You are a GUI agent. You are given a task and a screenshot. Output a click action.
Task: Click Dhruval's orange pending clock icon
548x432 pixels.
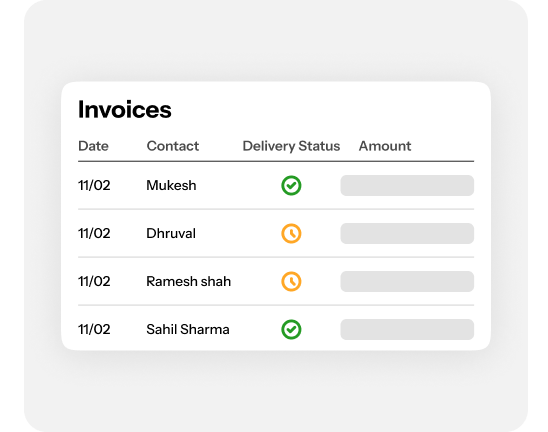[x=291, y=233]
